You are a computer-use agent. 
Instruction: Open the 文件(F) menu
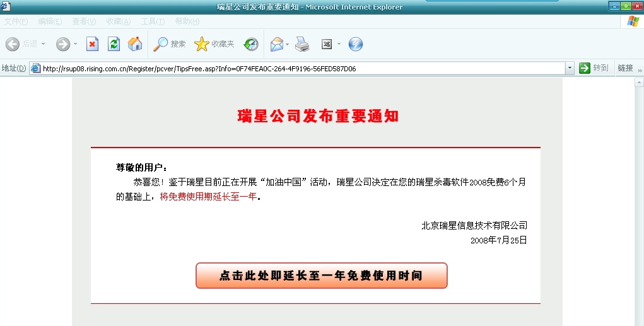(x=16, y=21)
